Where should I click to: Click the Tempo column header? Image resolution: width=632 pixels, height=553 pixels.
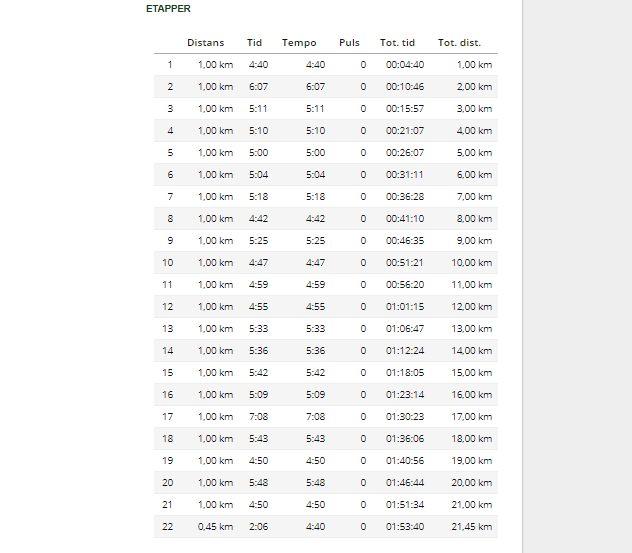pyautogui.click(x=299, y=43)
